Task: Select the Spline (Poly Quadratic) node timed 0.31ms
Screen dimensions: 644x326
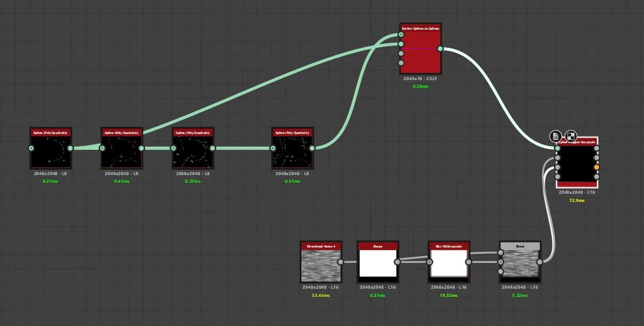Action: click(293, 148)
